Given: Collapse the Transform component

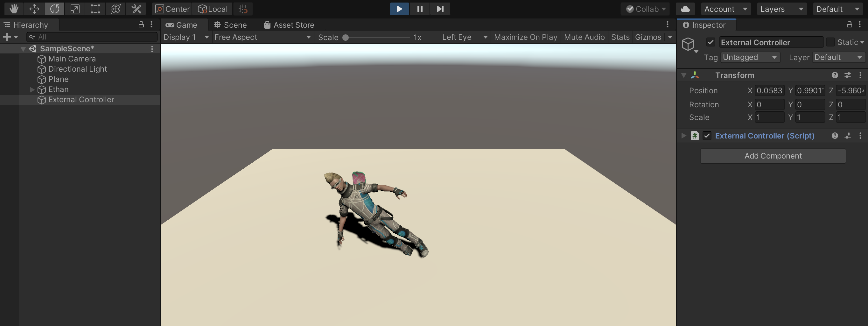Looking at the screenshot, I should coord(683,75).
